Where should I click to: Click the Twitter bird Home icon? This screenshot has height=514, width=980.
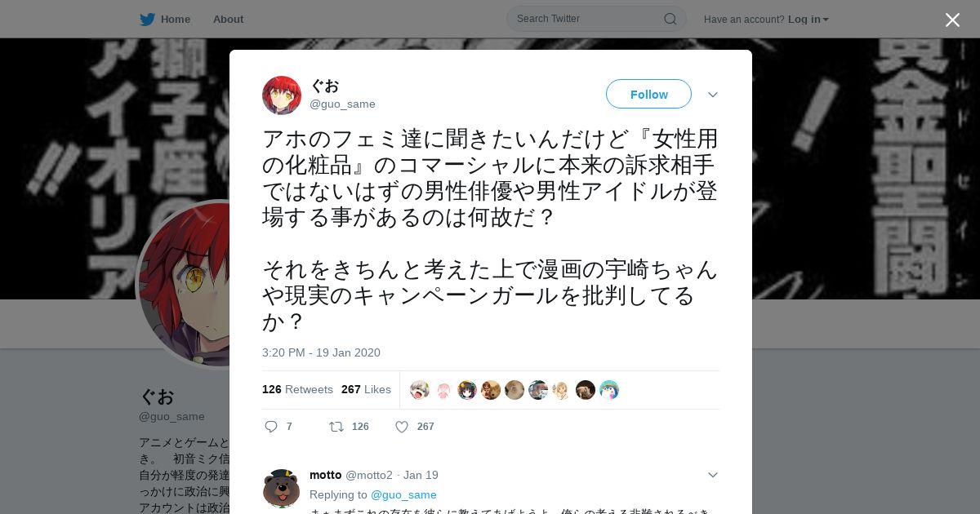(x=147, y=19)
